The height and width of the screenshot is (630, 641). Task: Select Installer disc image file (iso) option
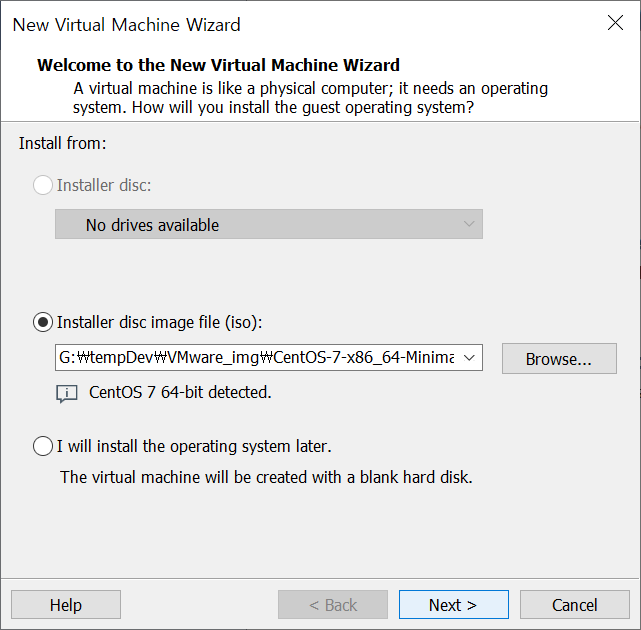point(43,322)
